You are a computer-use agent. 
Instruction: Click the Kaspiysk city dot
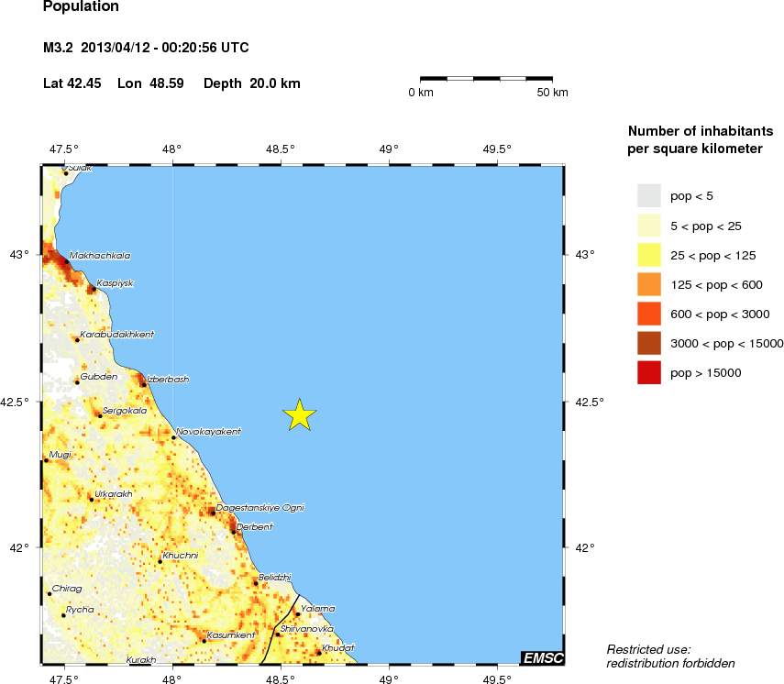tap(94, 289)
